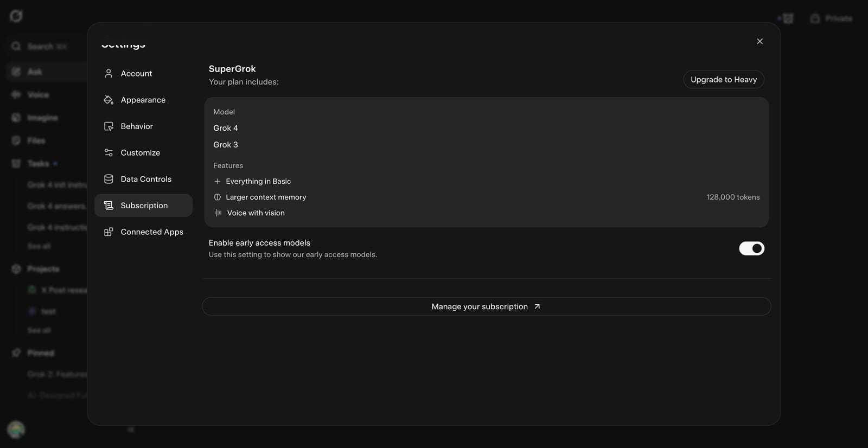Open Manage your subscription link
Image resolution: width=868 pixels, height=448 pixels.
pos(486,306)
